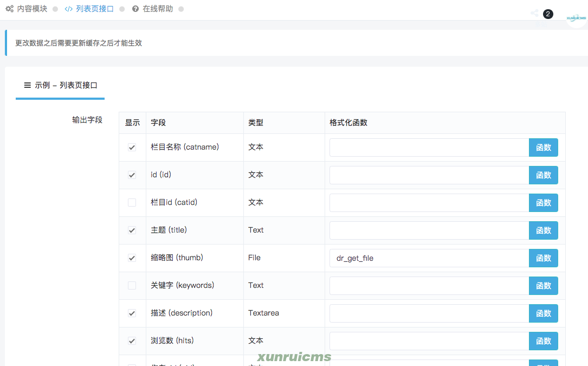
Task: Enable the 栏目id (catid) display checkbox
Action: point(132,203)
